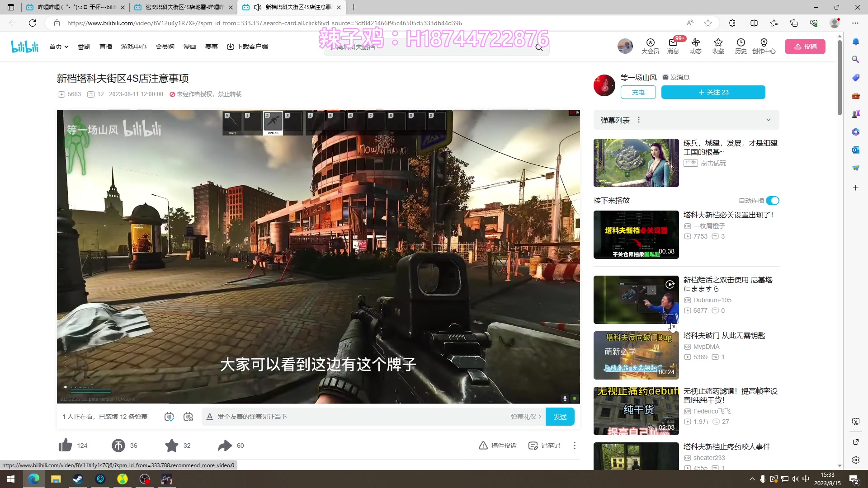Screen dimensions: 868x488
Task: Open 弹幕列表 options three-dot icon
Action: (639, 120)
